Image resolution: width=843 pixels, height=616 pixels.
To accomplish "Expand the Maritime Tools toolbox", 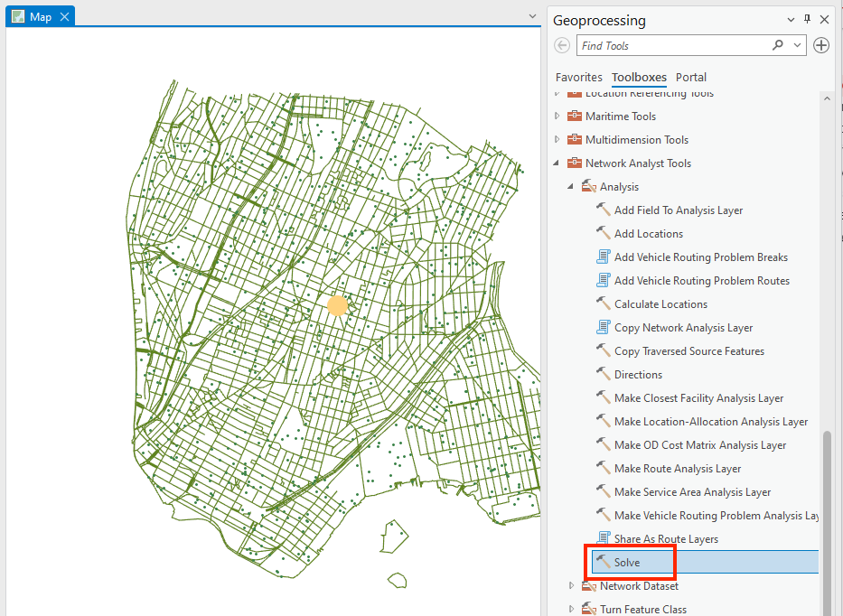I will click(557, 116).
